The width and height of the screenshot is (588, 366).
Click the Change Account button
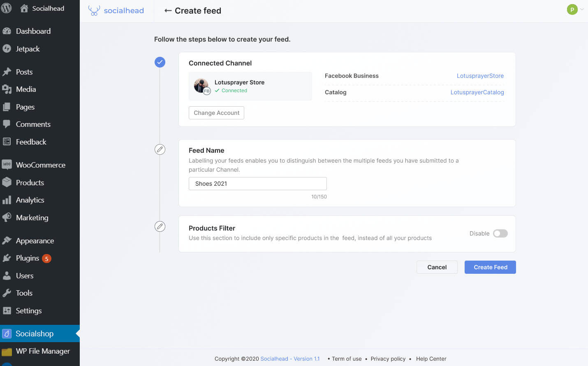216,113
